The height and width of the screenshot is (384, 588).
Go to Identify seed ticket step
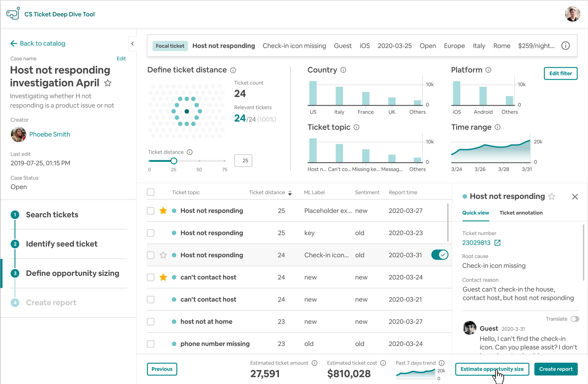(x=61, y=244)
